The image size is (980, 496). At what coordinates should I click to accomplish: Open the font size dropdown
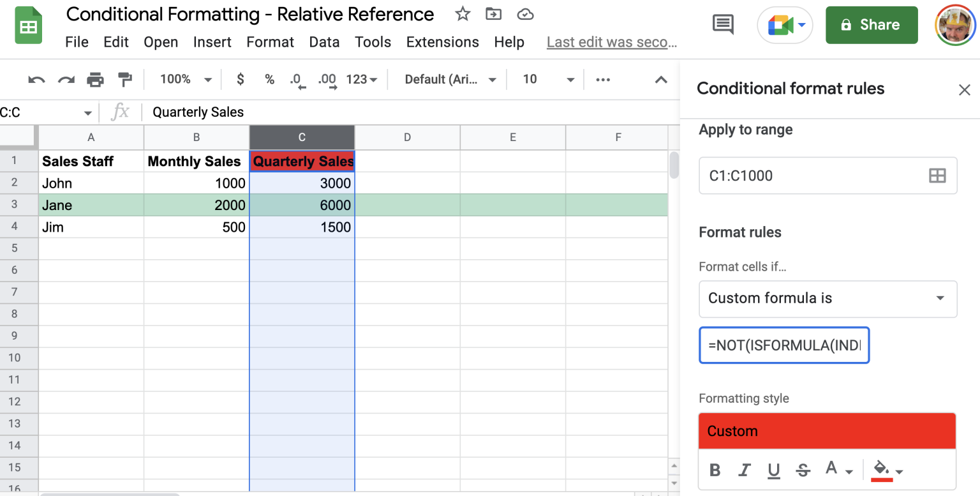pyautogui.click(x=570, y=79)
